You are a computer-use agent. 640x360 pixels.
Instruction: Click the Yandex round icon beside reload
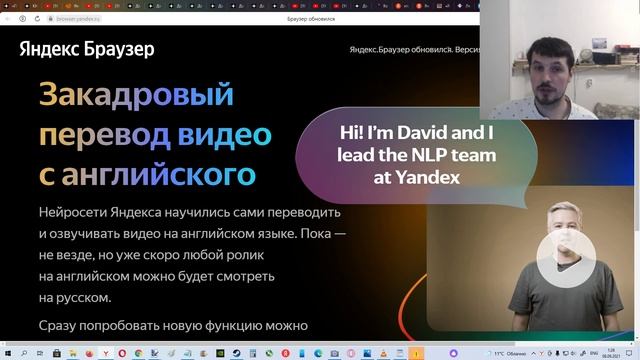[x=22, y=19]
